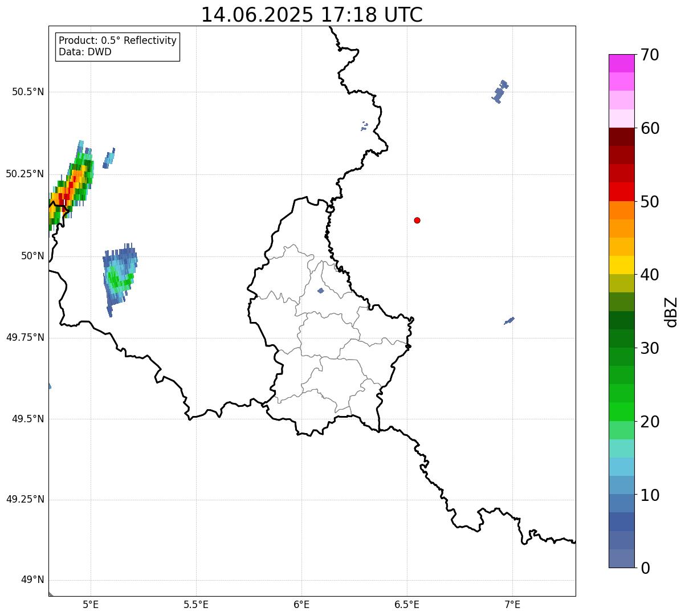Pick the bright red colorbar swatch above 50
The image size is (685, 616).
621,192
